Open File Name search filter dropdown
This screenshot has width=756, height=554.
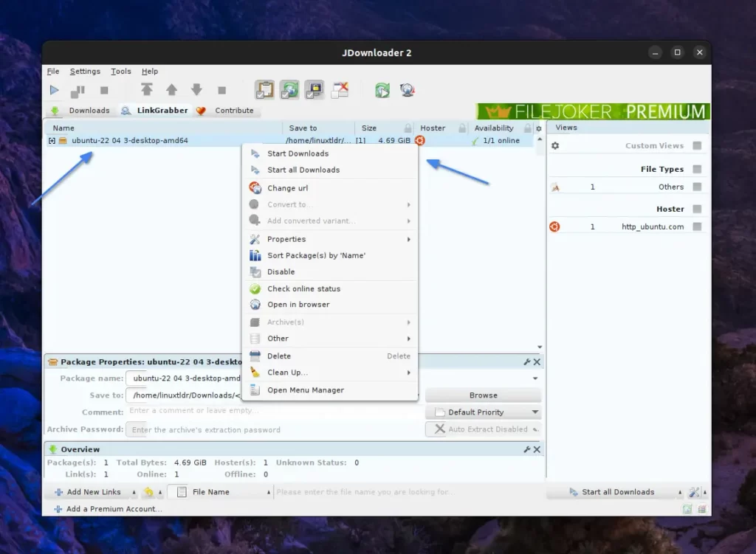(269, 492)
